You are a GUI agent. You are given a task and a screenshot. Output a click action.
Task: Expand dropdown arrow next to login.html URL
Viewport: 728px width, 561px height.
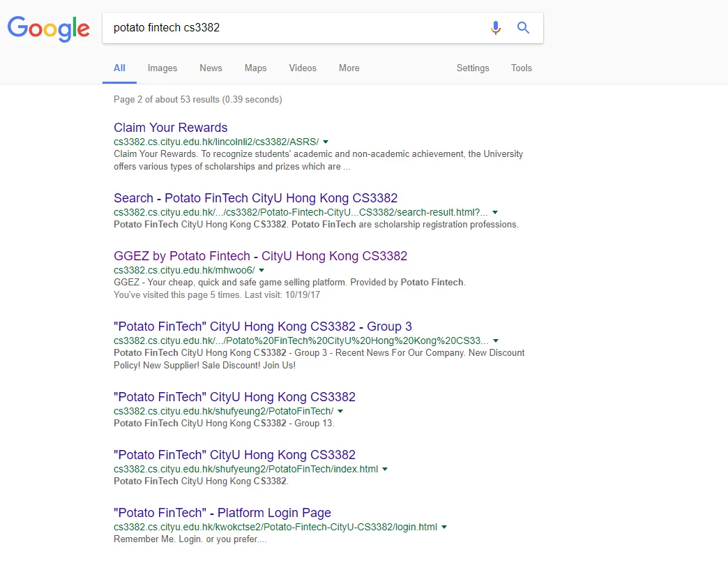(444, 527)
